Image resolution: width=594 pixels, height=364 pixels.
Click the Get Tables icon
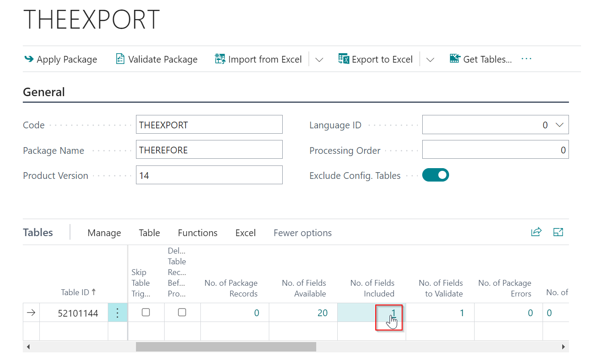[x=455, y=59]
